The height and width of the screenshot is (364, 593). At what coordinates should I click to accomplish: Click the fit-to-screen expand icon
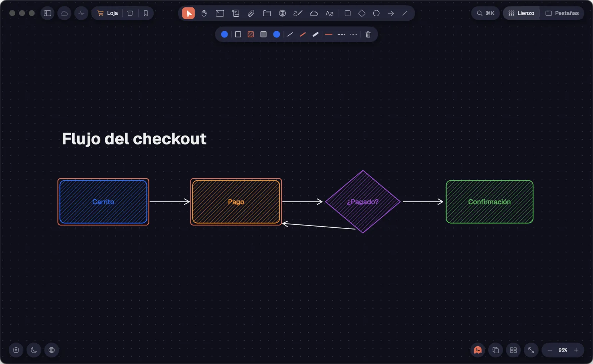click(x=531, y=350)
